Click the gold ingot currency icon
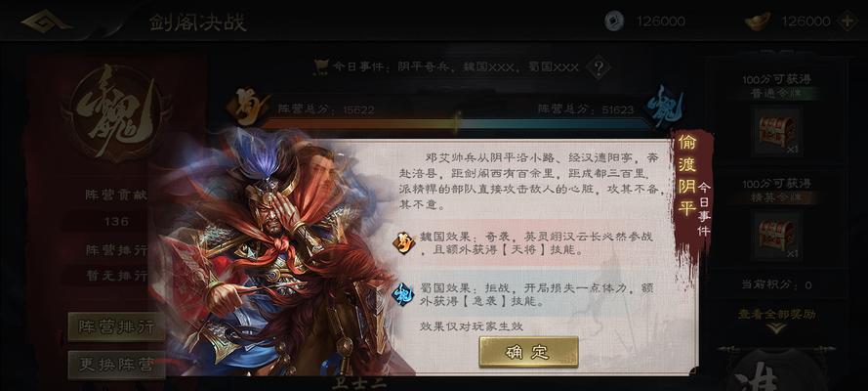The image size is (868, 391). (x=758, y=22)
